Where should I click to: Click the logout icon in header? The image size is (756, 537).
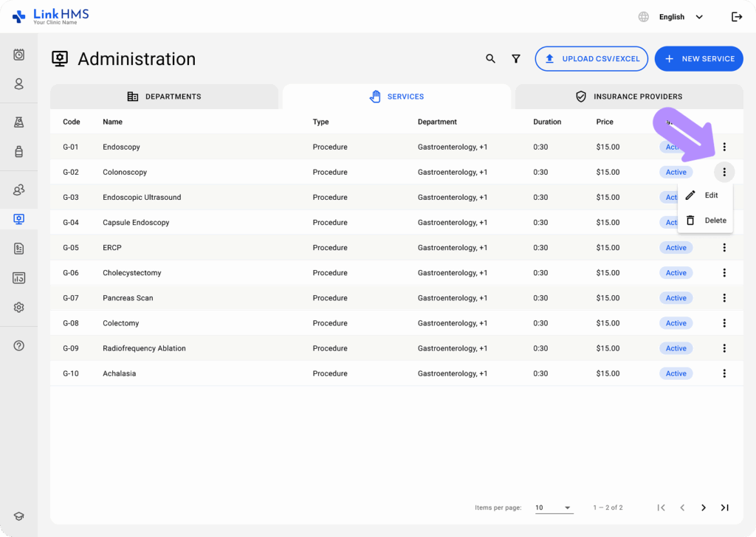click(736, 17)
